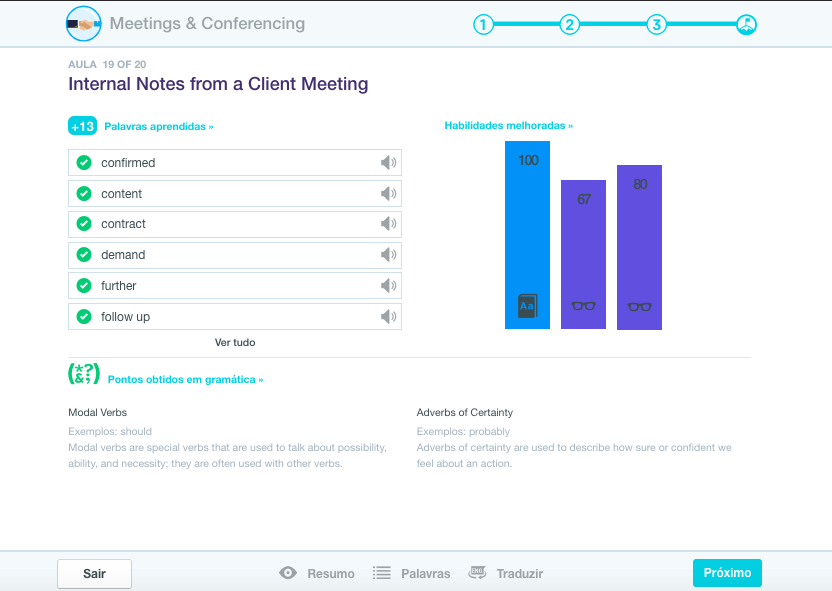Viewport: 832px width, 591px height.
Task: Open the Habilidades melhoradas link
Action: (x=508, y=126)
